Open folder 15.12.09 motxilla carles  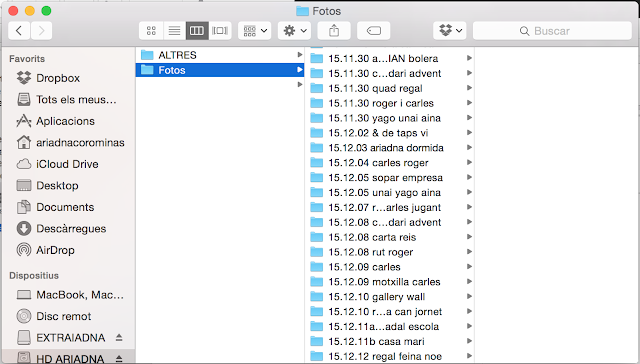389,282
